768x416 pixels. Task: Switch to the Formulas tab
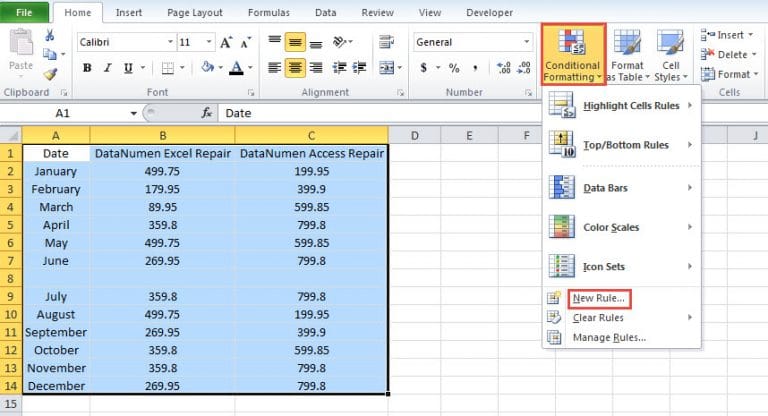coord(268,13)
